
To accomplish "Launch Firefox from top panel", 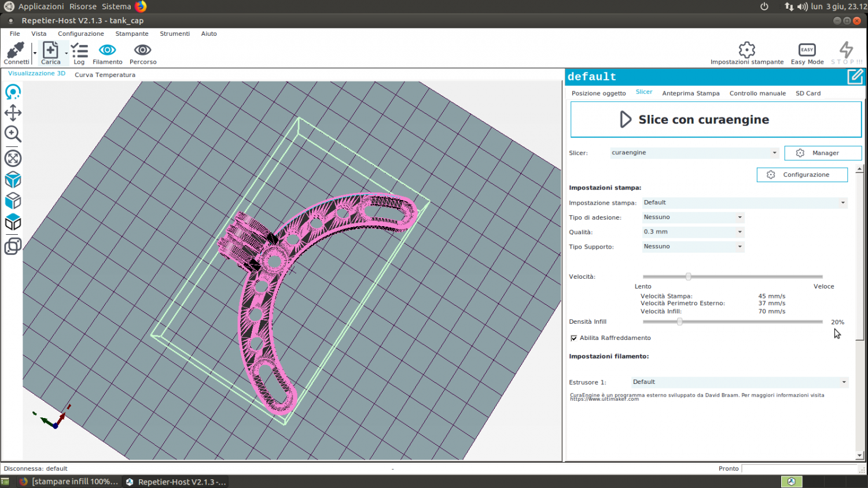I will pyautogui.click(x=141, y=6).
